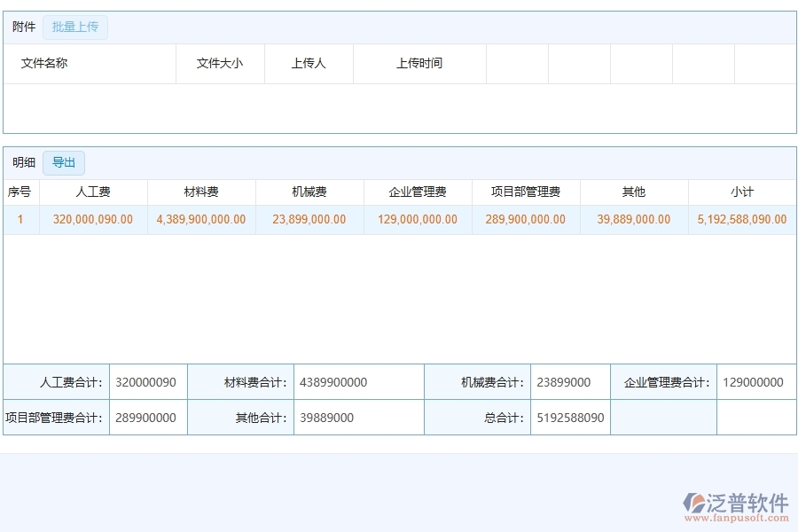Select the 明细 tab label

(25, 162)
